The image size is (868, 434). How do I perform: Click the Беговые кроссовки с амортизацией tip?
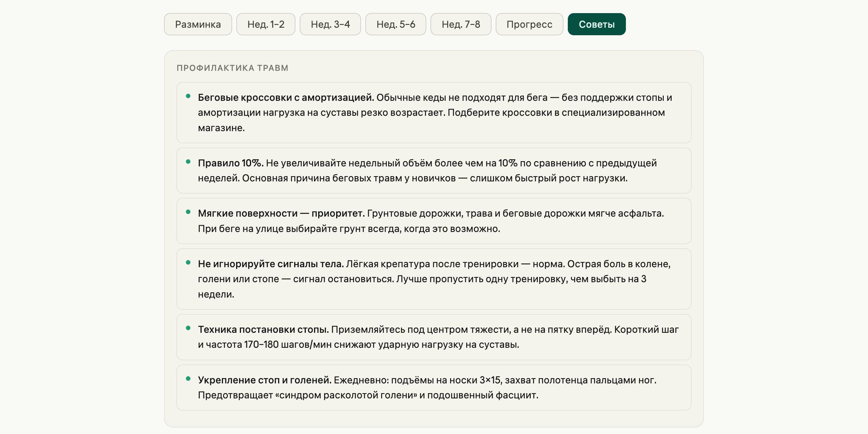(x=434, y=112)
